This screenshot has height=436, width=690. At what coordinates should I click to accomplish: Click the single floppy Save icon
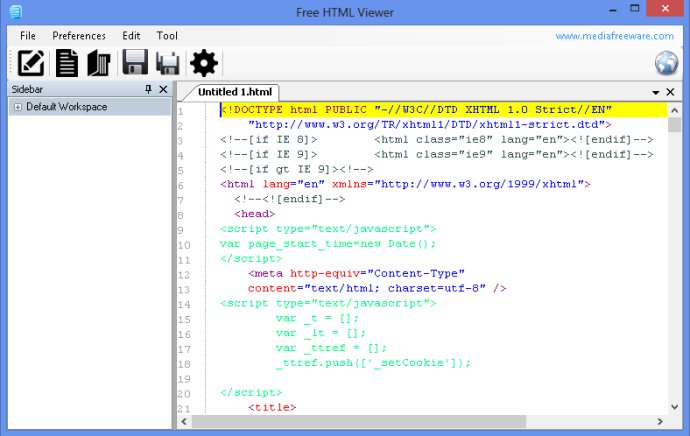pos(135,62)
